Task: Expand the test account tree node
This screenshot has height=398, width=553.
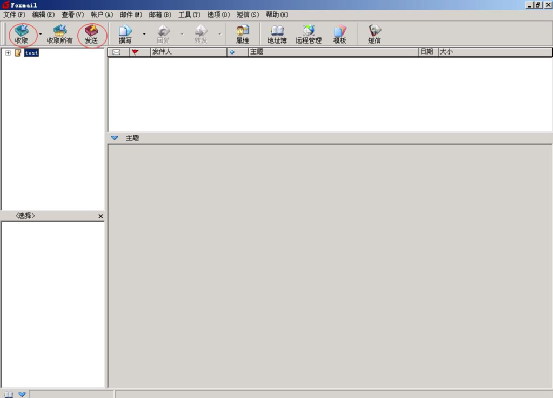Action: point(8,53)
